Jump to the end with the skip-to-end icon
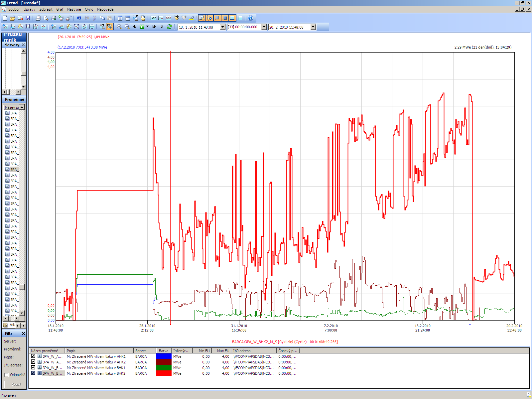The height and width of the screenshot is (399, 532). tap(162, 27)
